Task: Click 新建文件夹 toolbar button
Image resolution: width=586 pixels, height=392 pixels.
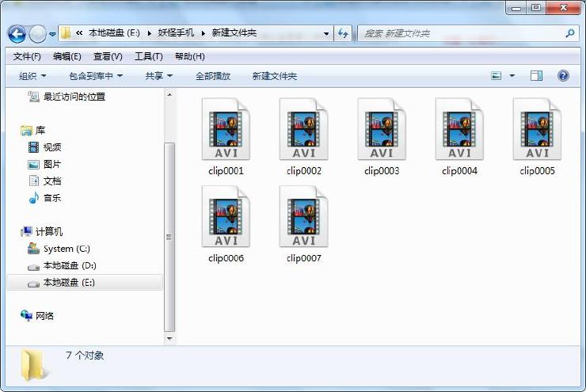Action: click(275, 76)
